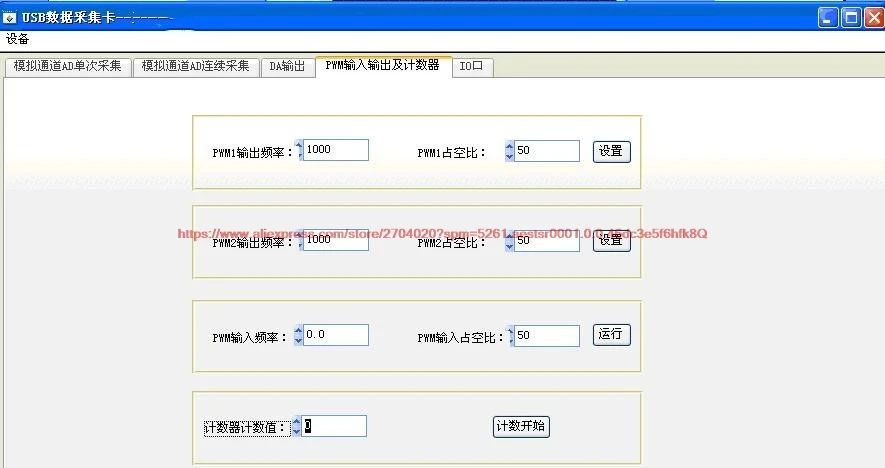Viewport: 885px width, 468px height.
Task: Open the DA输出 tab
Action: [287, 67]
